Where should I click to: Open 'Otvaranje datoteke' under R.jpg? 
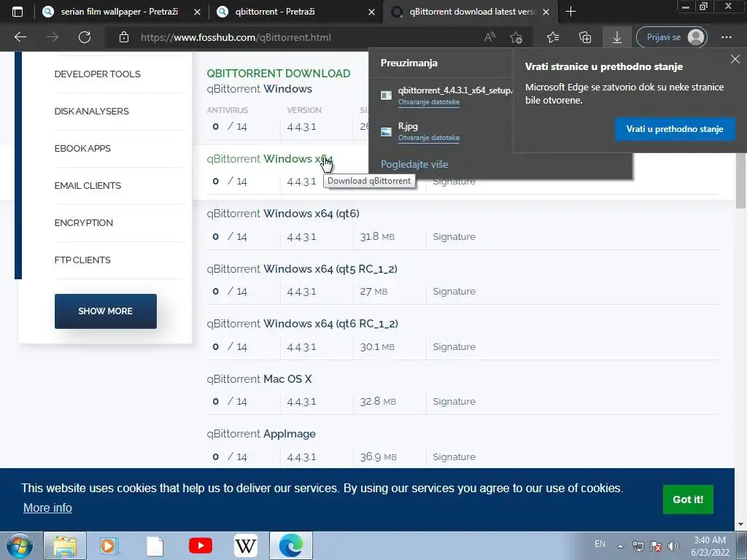(x=429, y=138)
